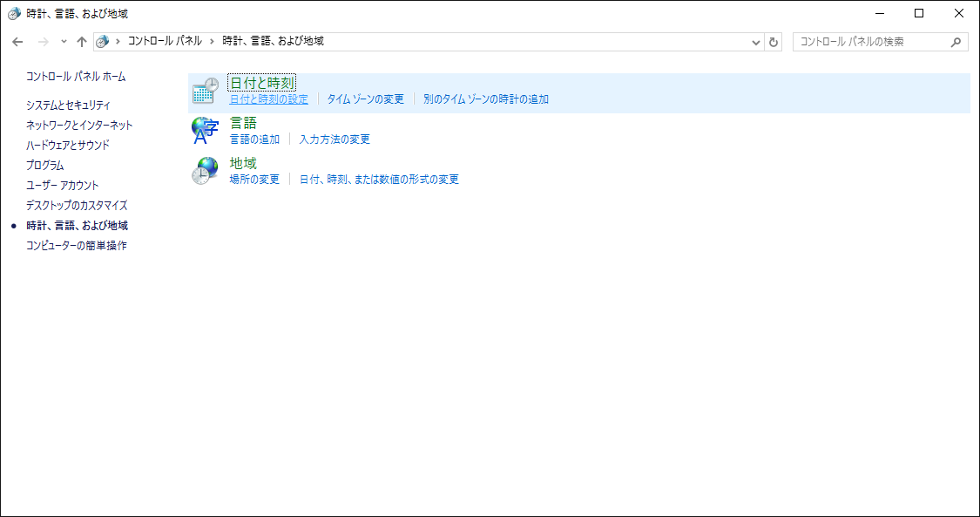
Task: Navigate to システムとセキュリティ in sidebar
Action: coord(68,105)
